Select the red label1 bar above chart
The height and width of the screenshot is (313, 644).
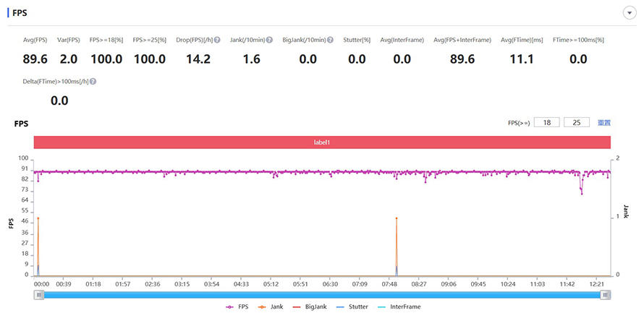322,143
